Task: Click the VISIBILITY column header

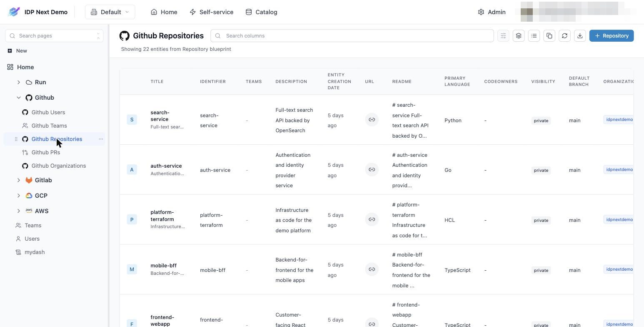Action: [543, 82]
